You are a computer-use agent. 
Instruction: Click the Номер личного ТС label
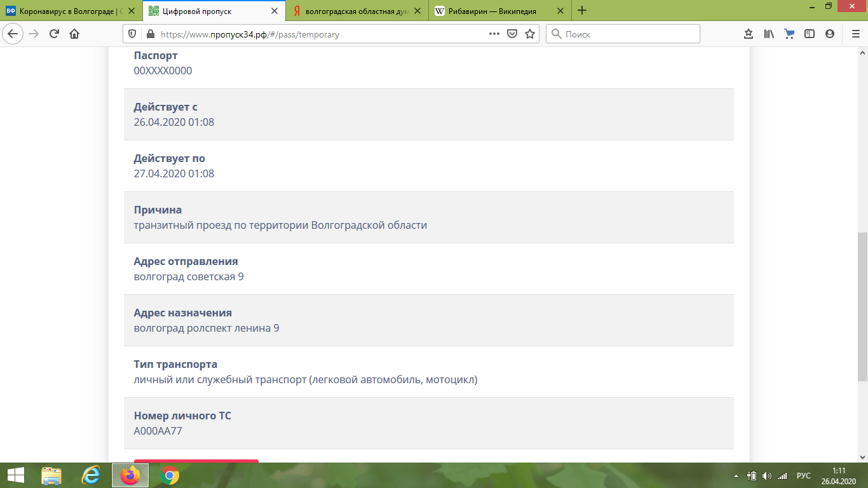coord(182,416)
